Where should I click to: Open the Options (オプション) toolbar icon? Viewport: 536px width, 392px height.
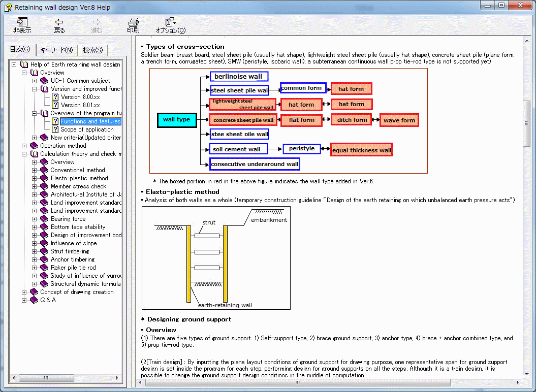[170, 22]
